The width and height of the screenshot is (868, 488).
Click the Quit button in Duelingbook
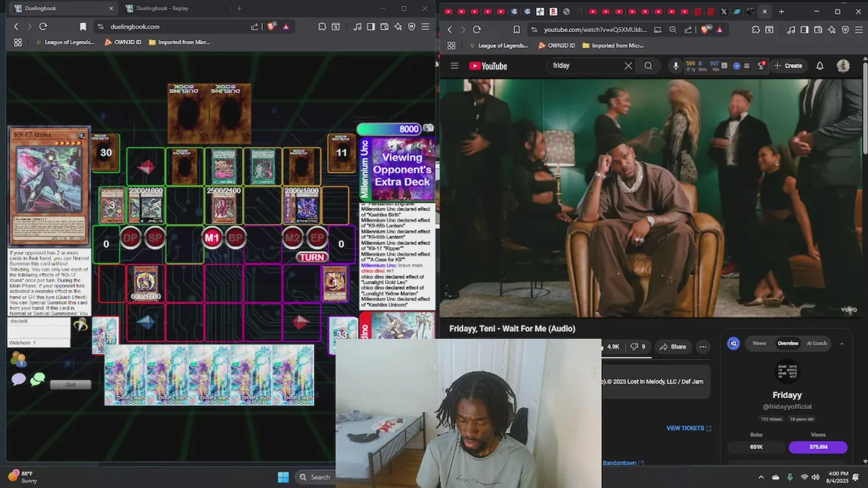click(71, 384)
